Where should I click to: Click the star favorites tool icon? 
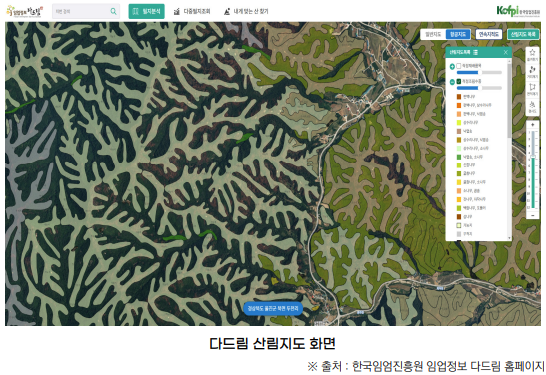(532, 54)
